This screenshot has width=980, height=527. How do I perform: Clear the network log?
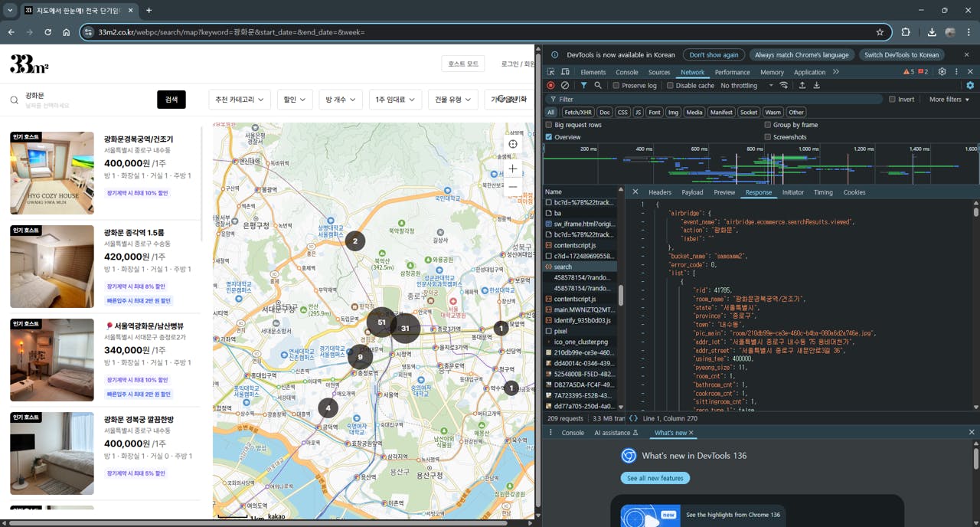click(565, 85)
